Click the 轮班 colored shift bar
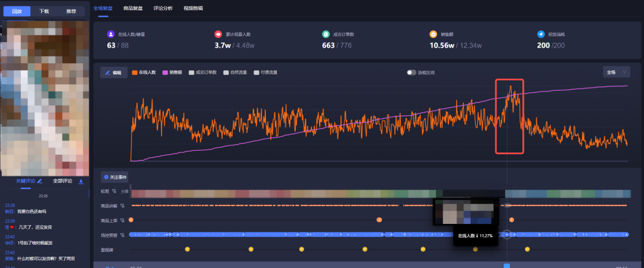The image size is (644, 268). [380, 194]
